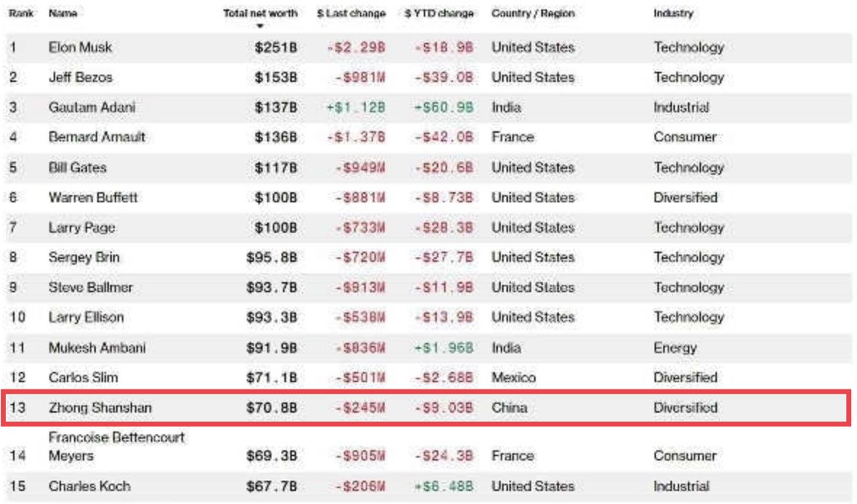
Task: Click Carlos Slim's net worth $71.1B
Action: tap(271, 378)
